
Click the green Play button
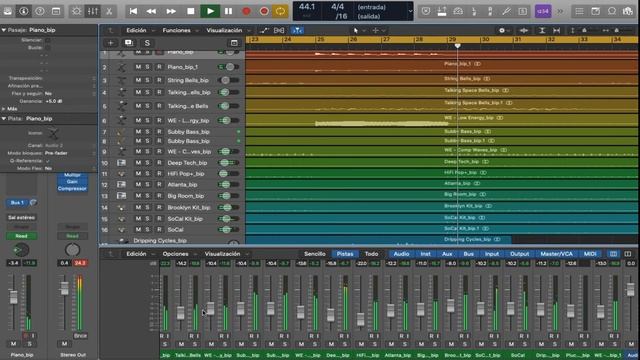pos(210,11)
